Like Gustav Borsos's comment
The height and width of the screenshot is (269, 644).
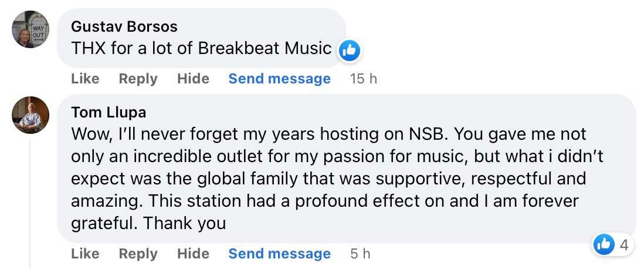[x=85, y=79]
